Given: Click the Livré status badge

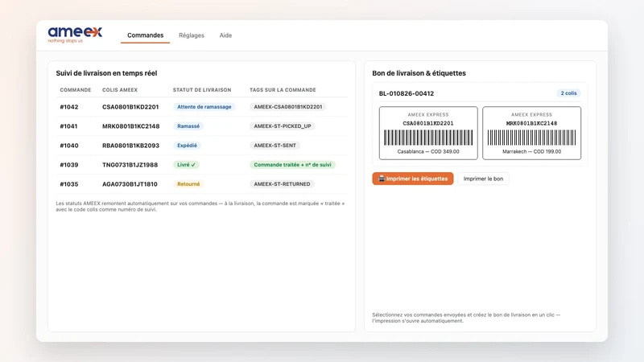Looking at the screenshot, I should 186,165.
